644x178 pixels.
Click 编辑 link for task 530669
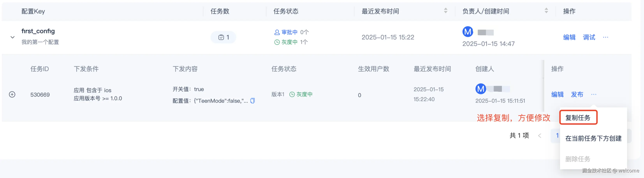pyautogui.click(x=557, y=94)
